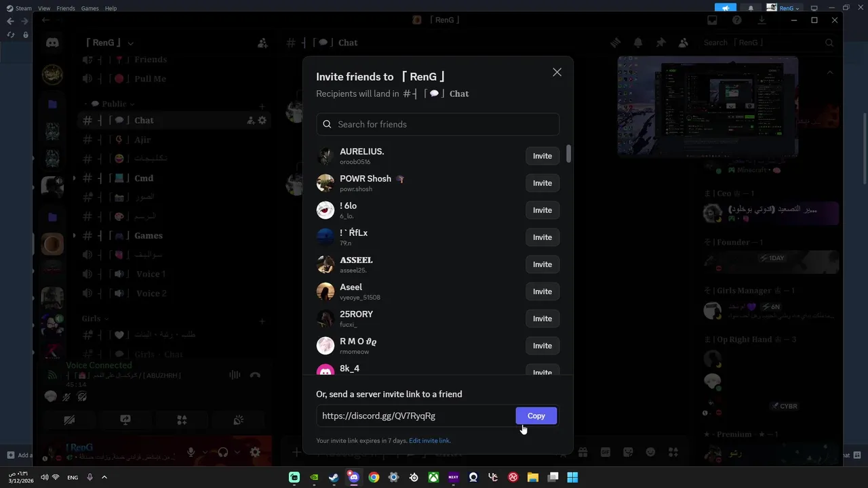Image resolution: width=868 pixels, height=488 pixels.
Task: Open Steam's Friends menu
Action: 66,8
